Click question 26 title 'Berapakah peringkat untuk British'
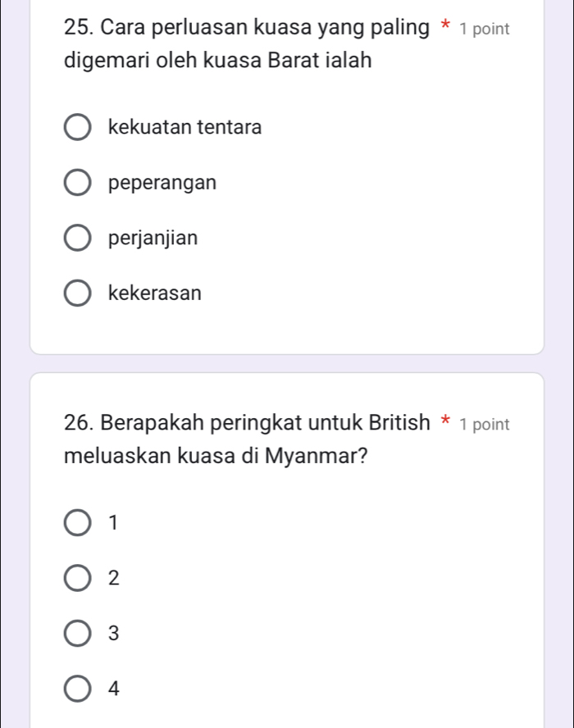 246,424
